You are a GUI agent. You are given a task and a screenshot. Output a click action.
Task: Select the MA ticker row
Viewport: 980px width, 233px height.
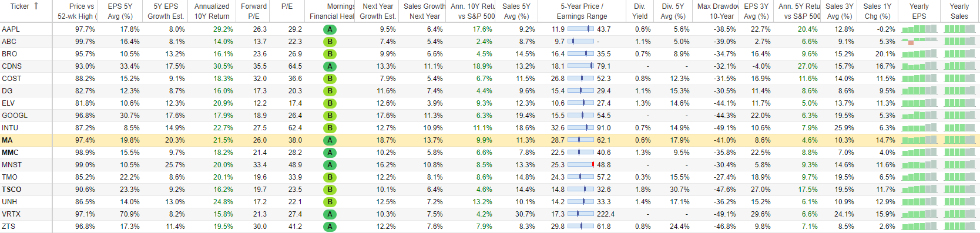click(x=490, y=140)
